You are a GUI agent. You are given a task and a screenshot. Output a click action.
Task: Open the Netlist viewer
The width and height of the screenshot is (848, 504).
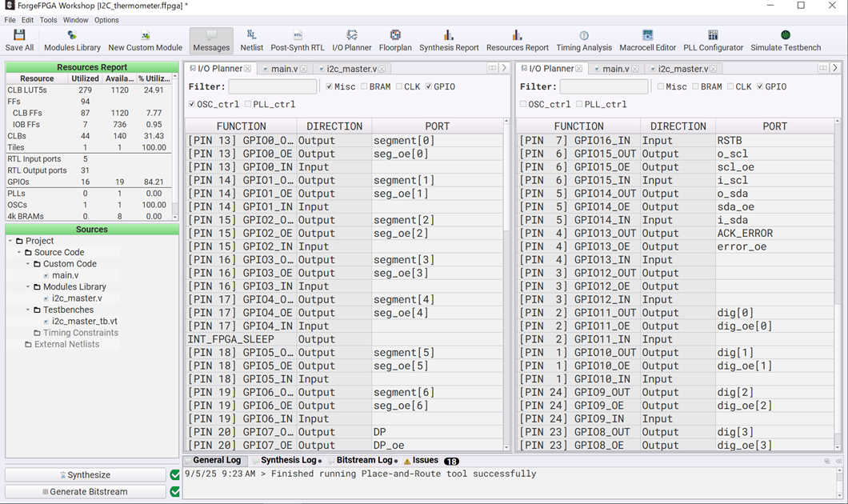pyautogui.click(x=251, y=41)
